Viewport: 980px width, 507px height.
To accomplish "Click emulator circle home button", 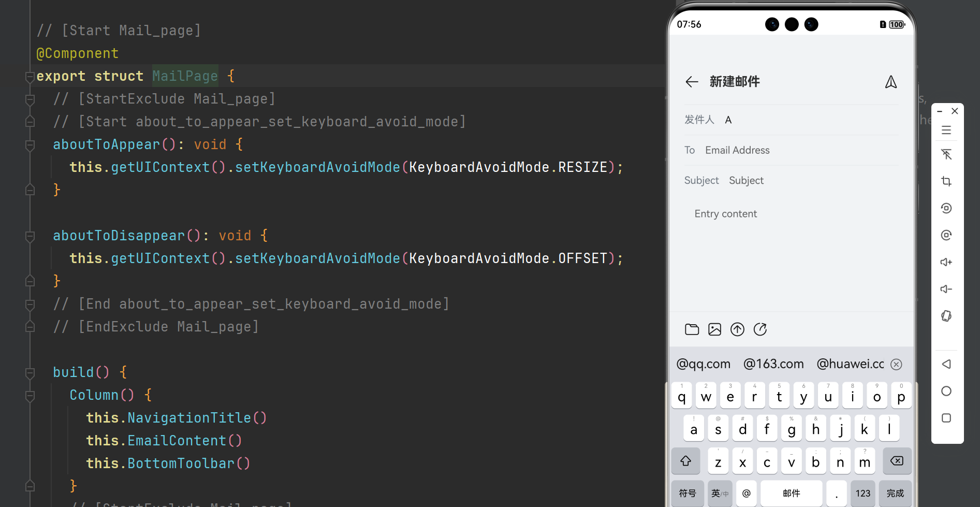I will click(946, 391).
